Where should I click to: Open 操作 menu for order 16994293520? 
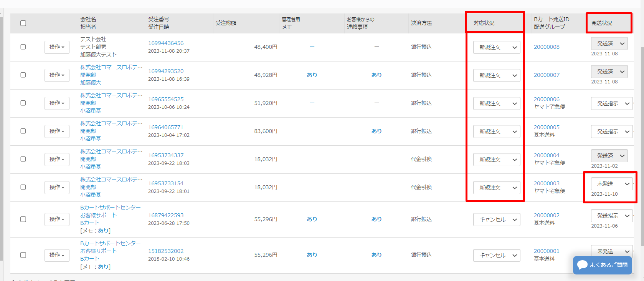[57, 75]
